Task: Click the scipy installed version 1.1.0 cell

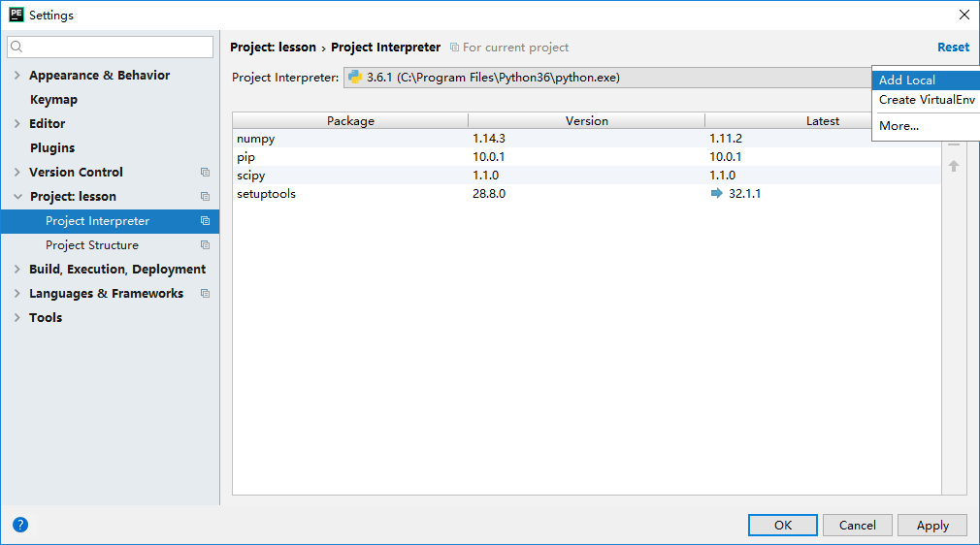Action: coord(485,175)
